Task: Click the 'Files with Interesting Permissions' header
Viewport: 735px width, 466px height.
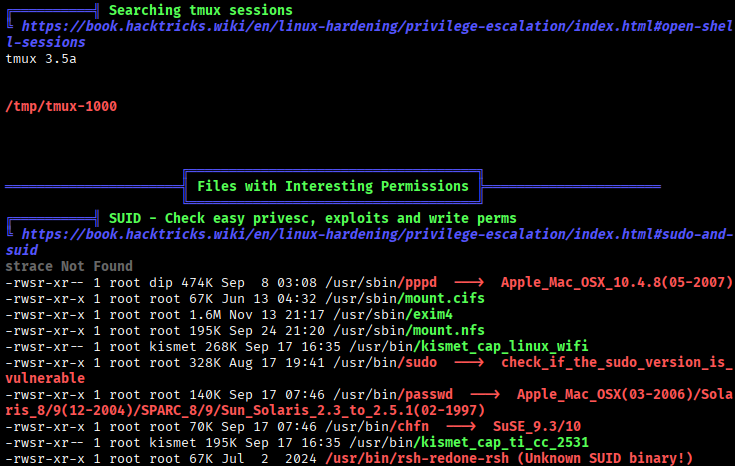Action: [x=332, y=186]
